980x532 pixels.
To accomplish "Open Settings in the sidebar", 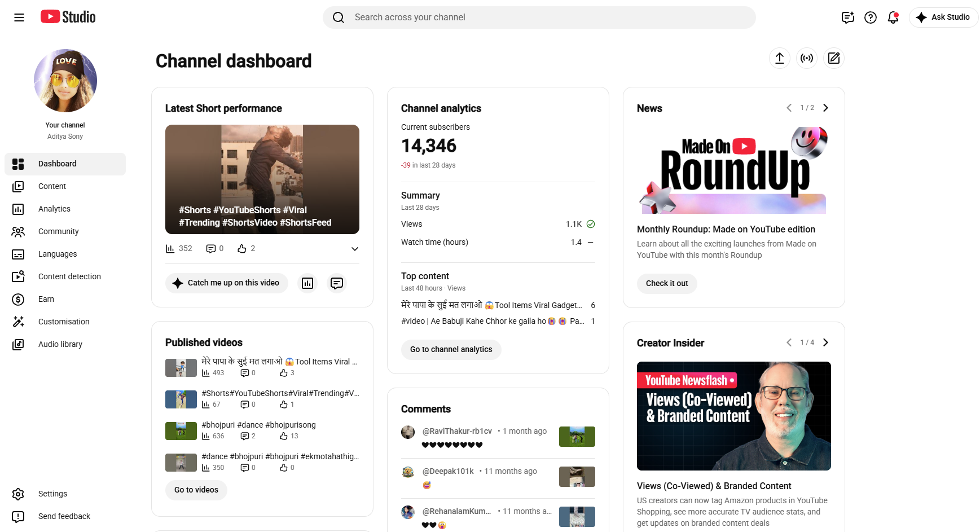I will point(65,494).
